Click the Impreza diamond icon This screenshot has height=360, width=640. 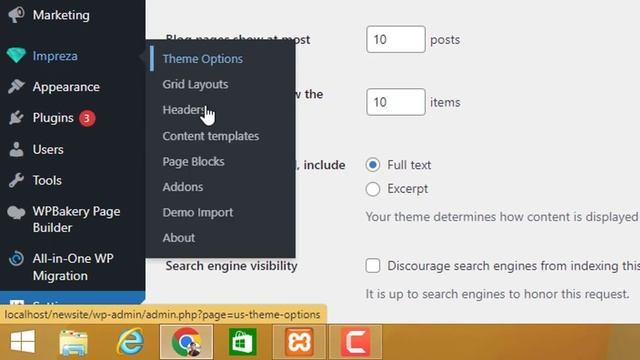(16, 56)
